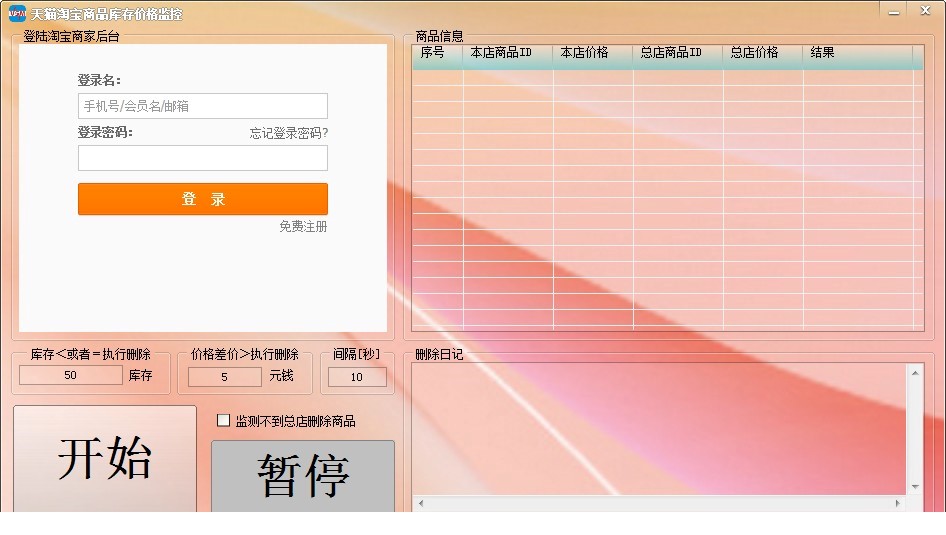
Task: Click the delete log scroll down arrow
Action: 915,486
